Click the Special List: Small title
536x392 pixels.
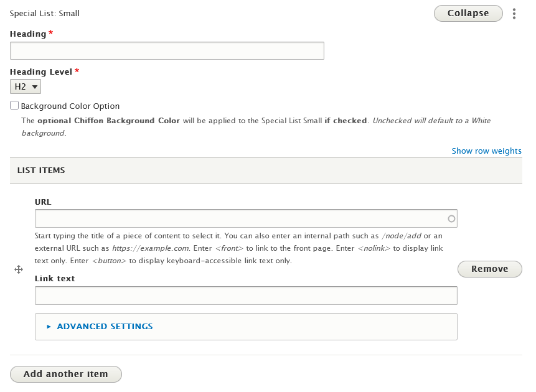[45, 14]
